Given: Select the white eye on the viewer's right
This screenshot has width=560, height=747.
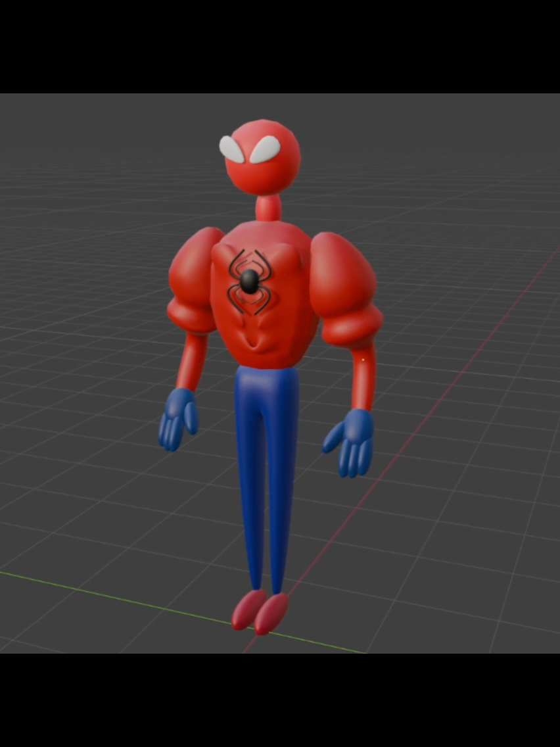Looking at the screenshot, I should (266, 149).
